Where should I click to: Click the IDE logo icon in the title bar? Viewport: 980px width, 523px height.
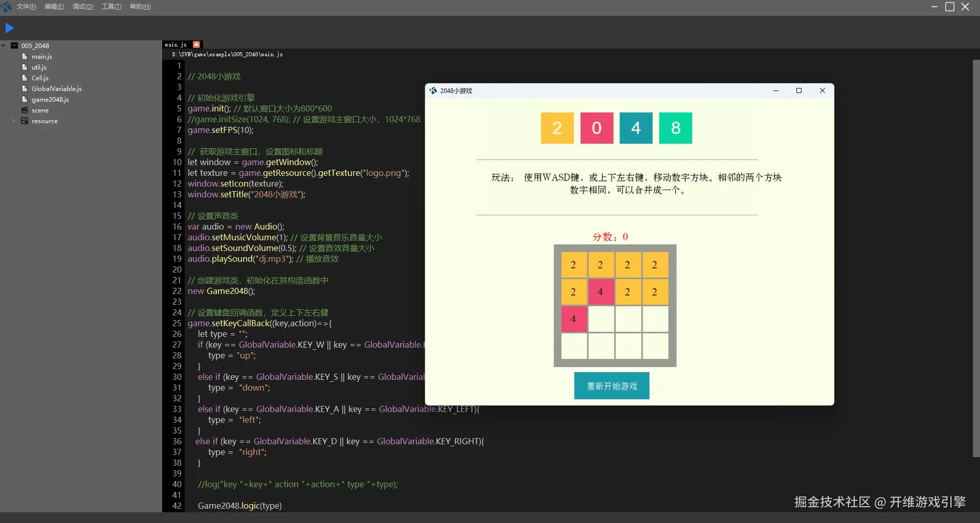pos(7,7)
